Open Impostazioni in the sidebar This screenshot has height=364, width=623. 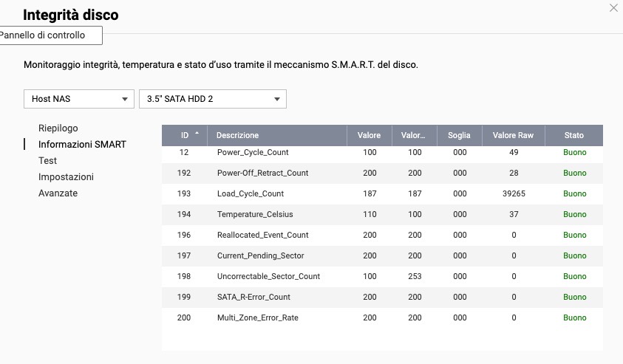pos(66,176)
